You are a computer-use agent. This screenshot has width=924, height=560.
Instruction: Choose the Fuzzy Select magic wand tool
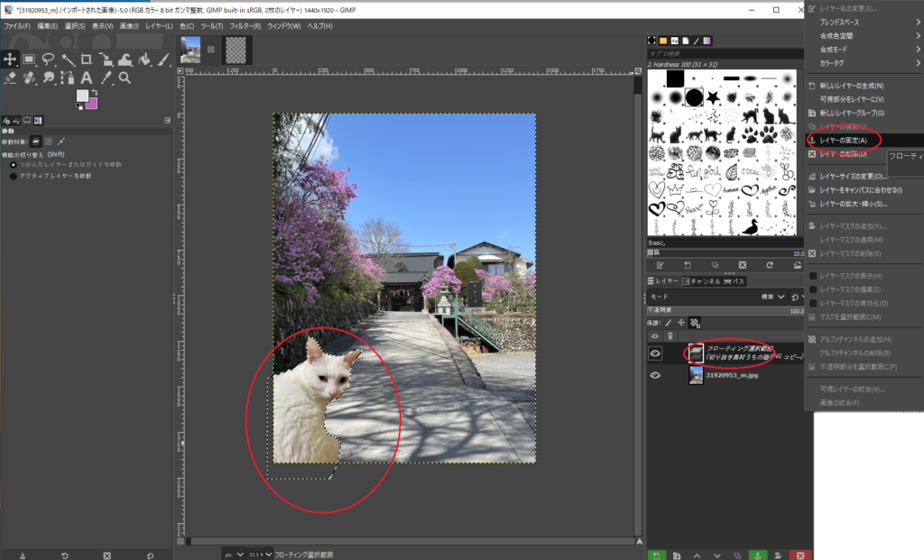click(68, 59)
